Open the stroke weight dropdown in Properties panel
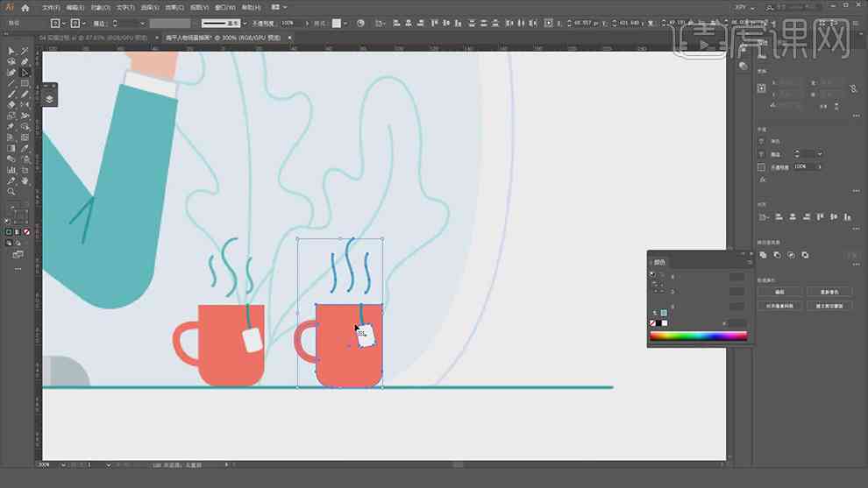 (819, 154)
